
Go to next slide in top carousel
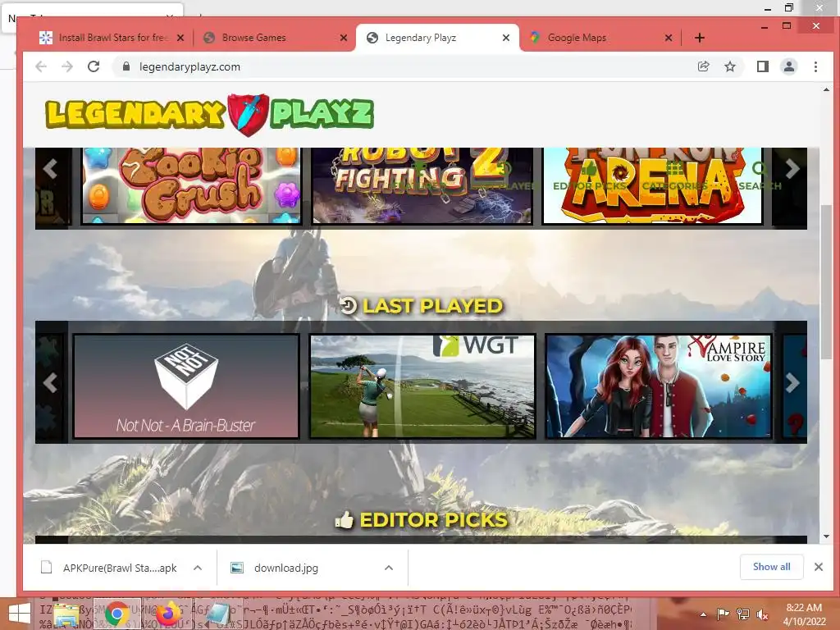[x=792, y=169]
